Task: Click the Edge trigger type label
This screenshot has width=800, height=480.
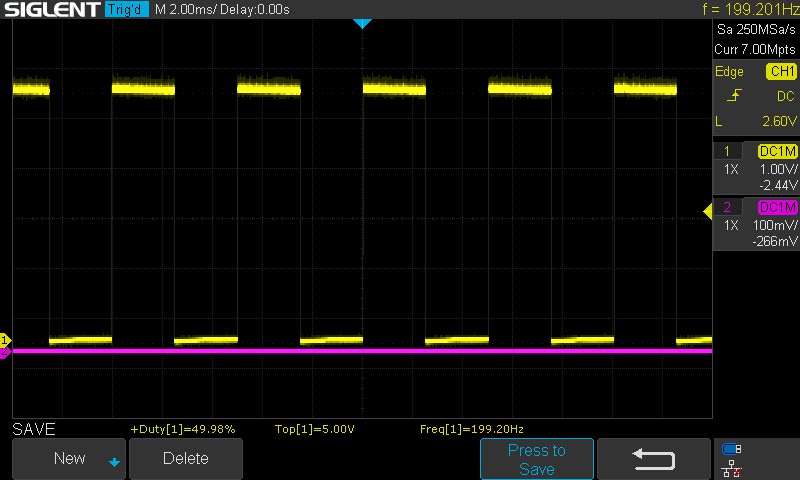Action: tap(729, 71)
